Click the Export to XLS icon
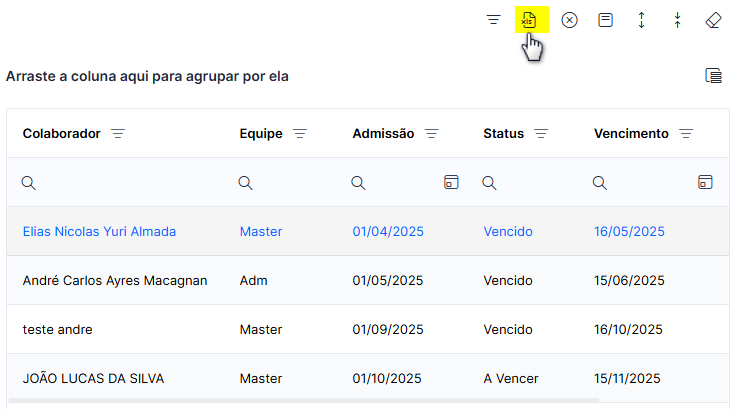 coord(529,20)
